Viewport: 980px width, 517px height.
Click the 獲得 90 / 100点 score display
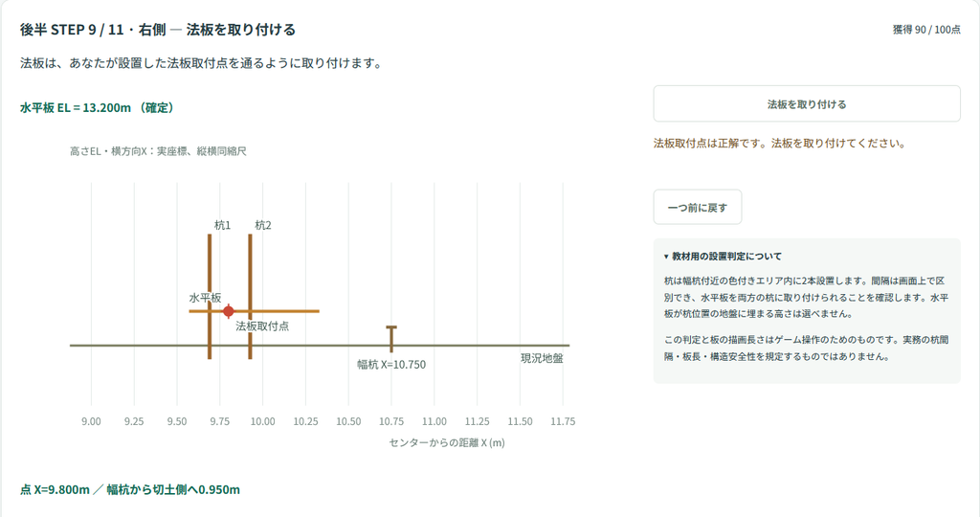pyautogui.click(x=926, y=30)
